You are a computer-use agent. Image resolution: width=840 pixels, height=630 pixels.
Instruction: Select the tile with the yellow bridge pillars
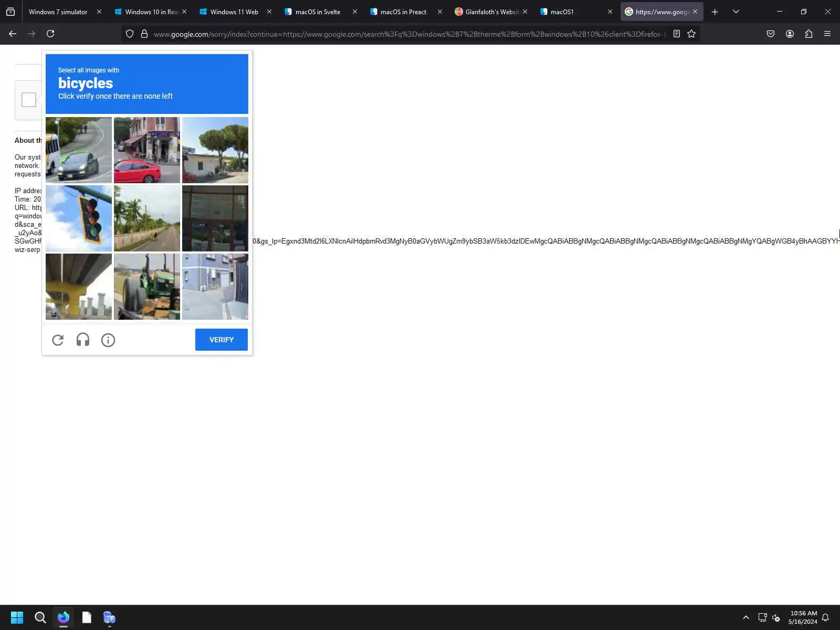(79, 287)
